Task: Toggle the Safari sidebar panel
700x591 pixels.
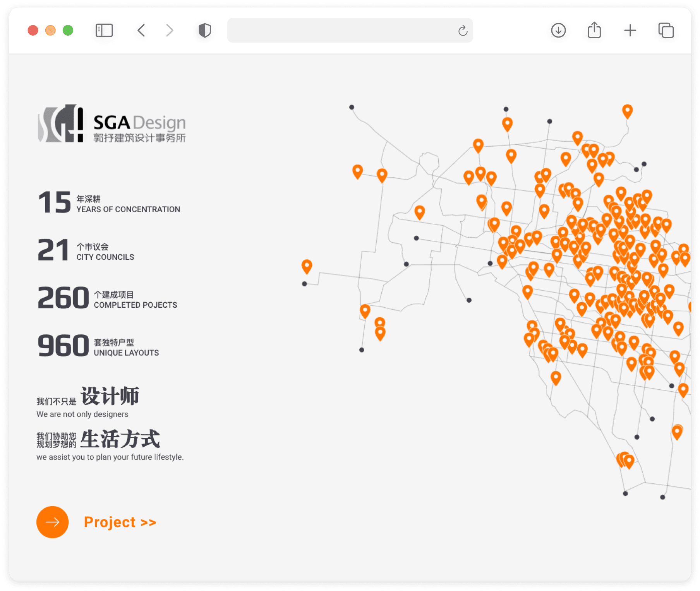Action: (x=104, y=30)
